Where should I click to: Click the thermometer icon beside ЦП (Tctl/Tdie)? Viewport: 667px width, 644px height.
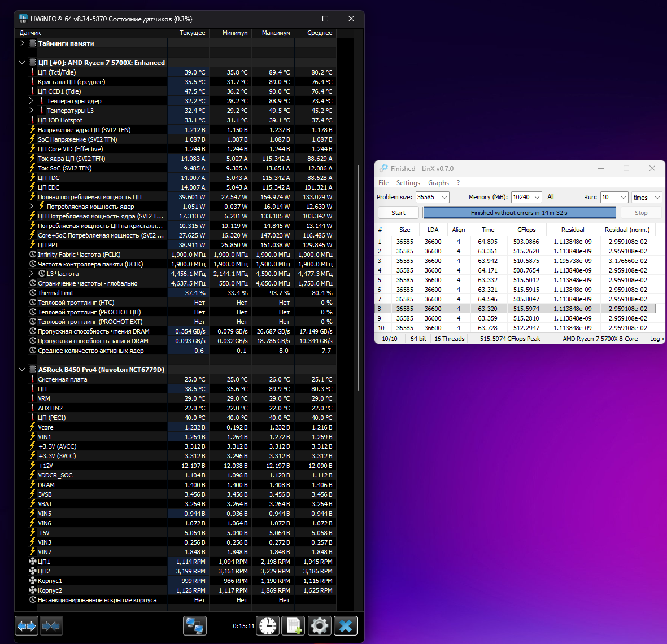point(33,72)
